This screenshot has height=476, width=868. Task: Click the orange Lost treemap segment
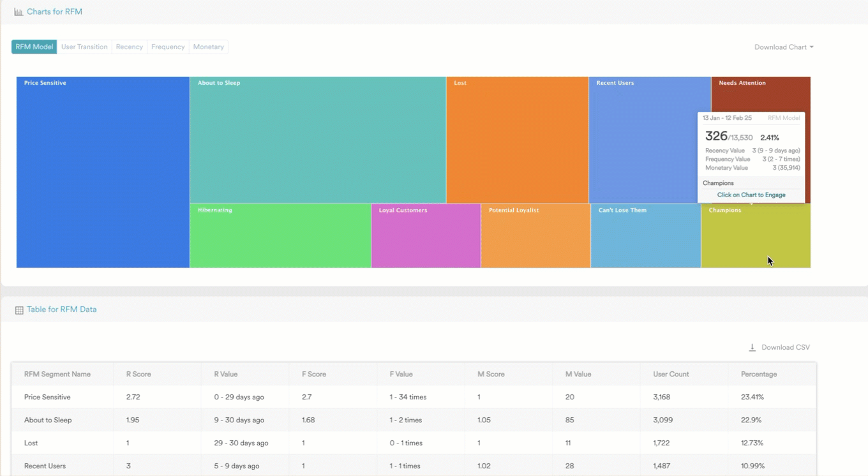(517, 140)
